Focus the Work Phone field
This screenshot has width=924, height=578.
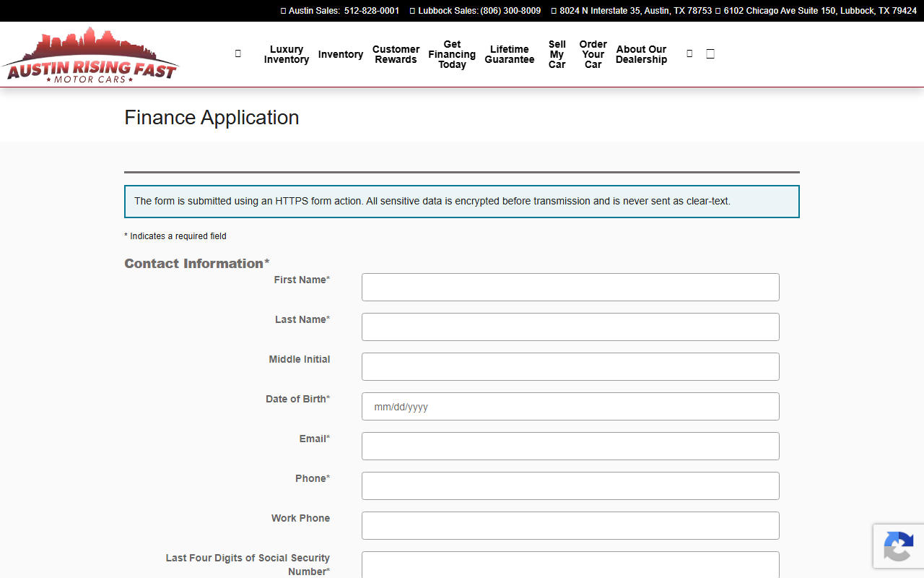tap(570, 525)
